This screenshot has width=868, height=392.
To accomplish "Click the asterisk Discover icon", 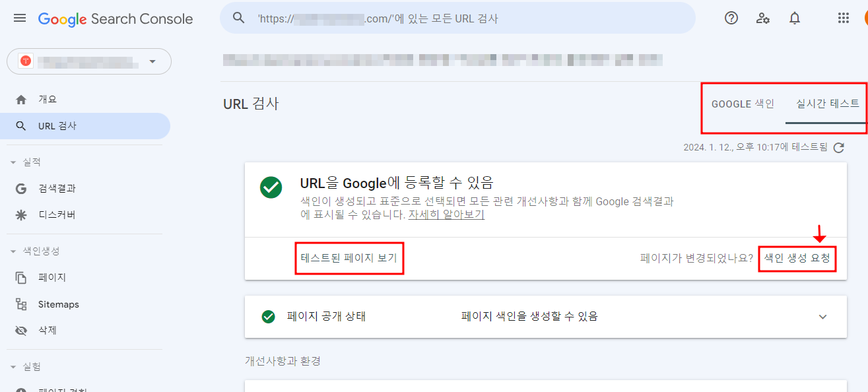I will tap(21, 215).
